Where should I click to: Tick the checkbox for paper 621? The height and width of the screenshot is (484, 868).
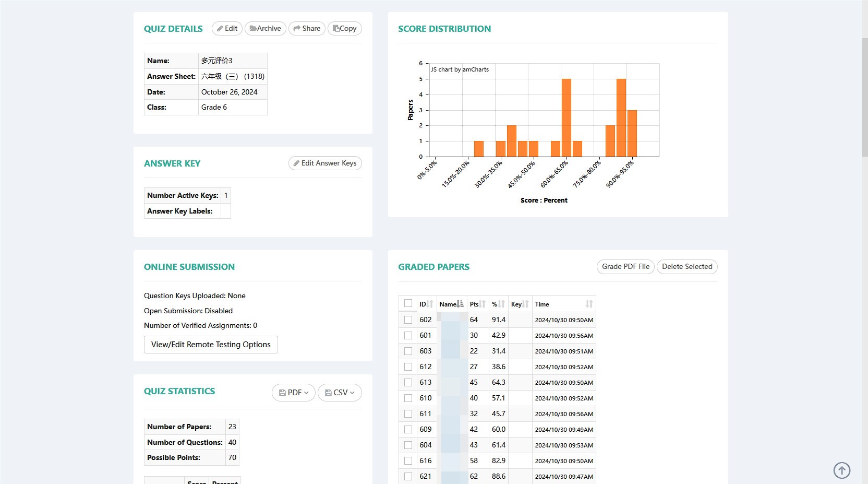pyautogui.click(x=408, y=477)
